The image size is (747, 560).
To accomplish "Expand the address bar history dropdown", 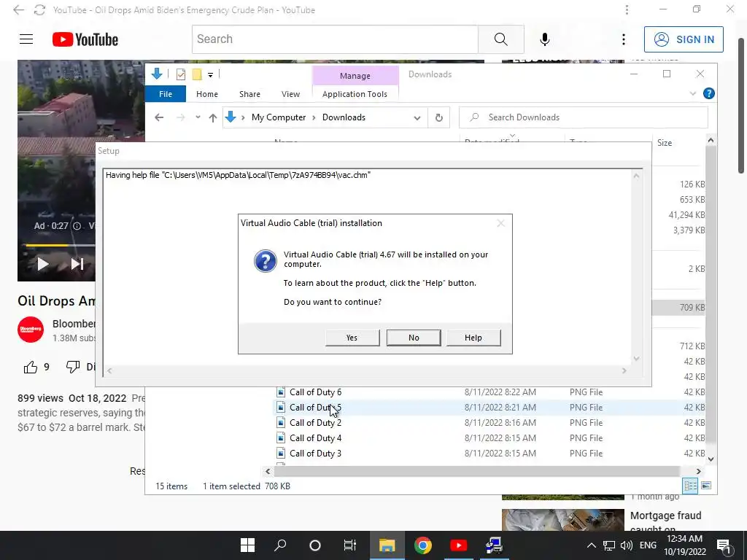I will (417, 117).
